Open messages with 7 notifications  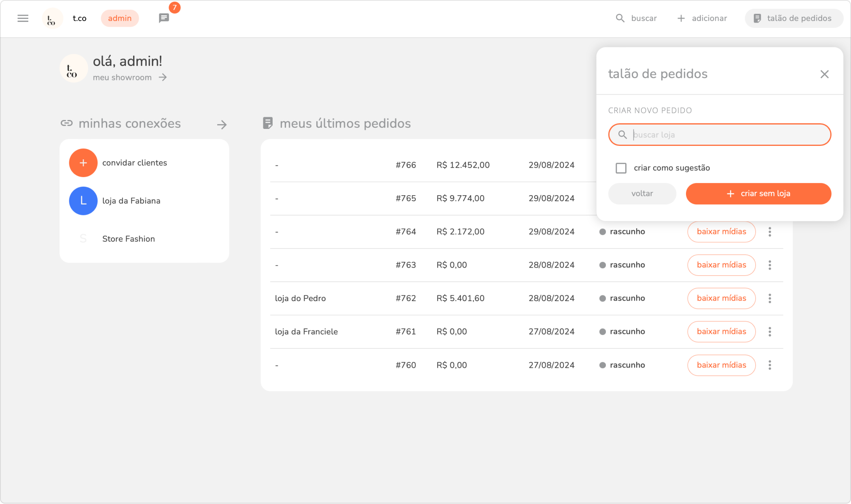tap(164, 18)
